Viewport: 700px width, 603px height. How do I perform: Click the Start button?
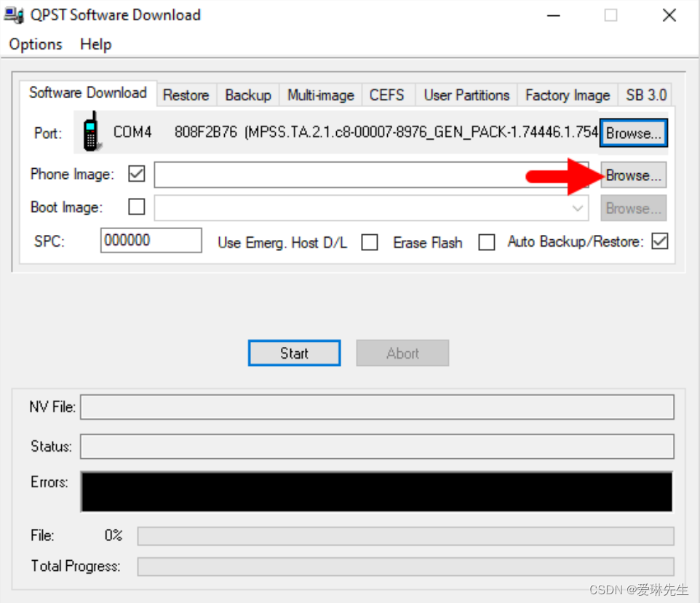295,353
